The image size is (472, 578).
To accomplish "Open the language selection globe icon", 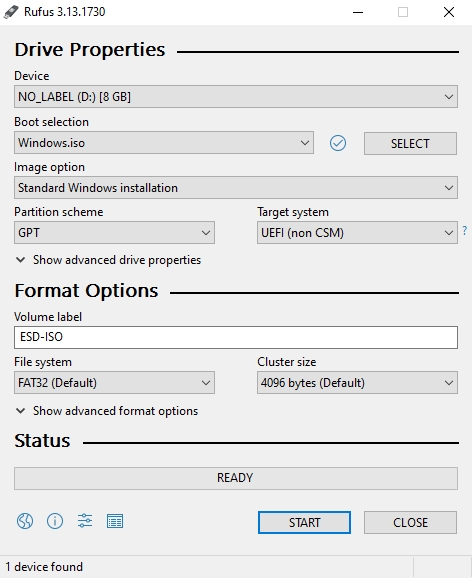I will pyautogui.click(x=25, y=521).
